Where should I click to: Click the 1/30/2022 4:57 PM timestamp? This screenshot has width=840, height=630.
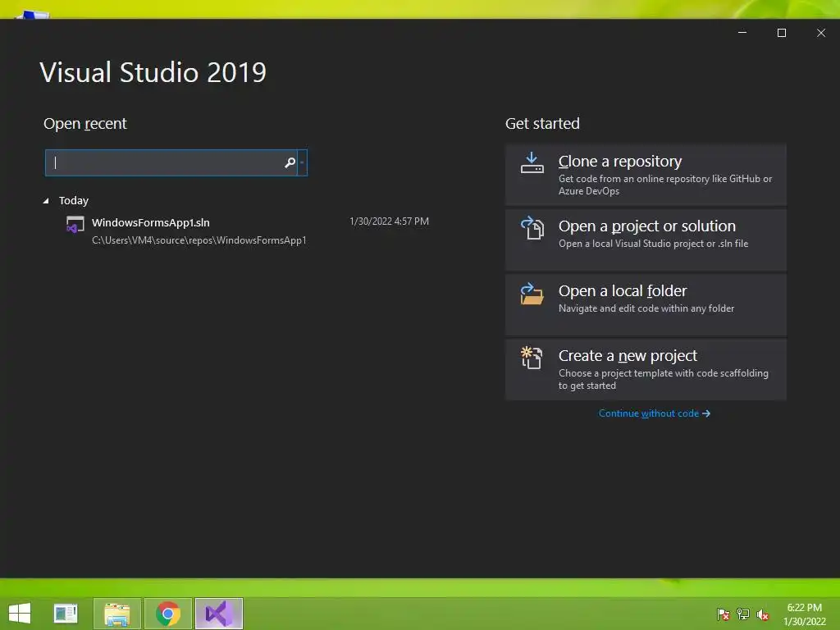[x=389, y=221]
